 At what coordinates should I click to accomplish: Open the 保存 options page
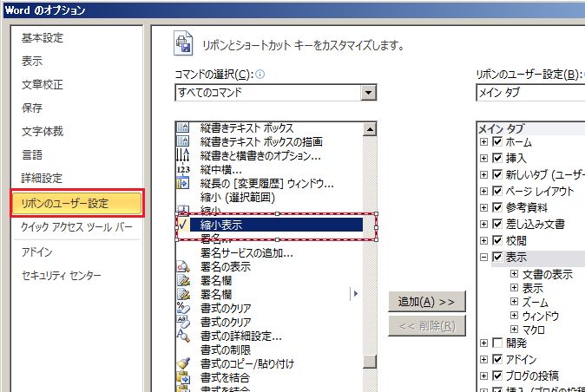(x=32, y=108)
